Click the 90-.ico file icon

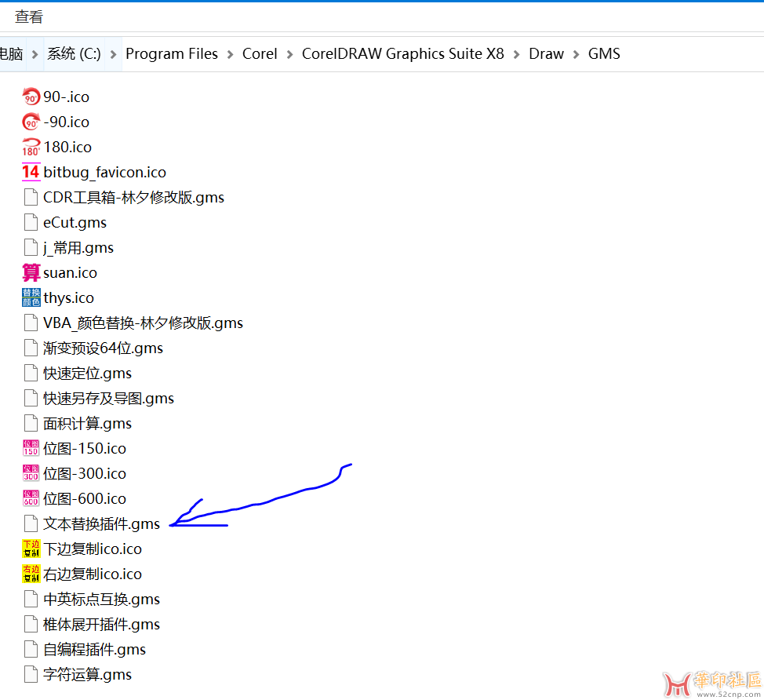(x=31, y=97)
